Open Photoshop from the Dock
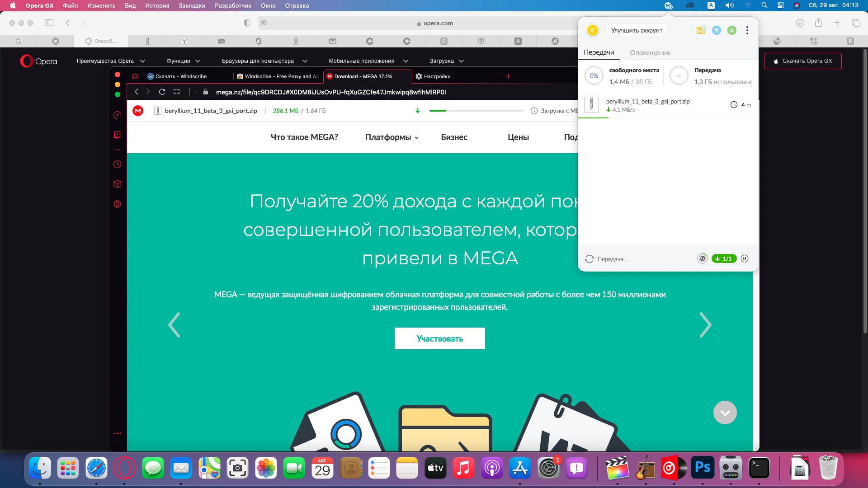The width and height of the screenshot is (868, 488). (x=703, y=468)
